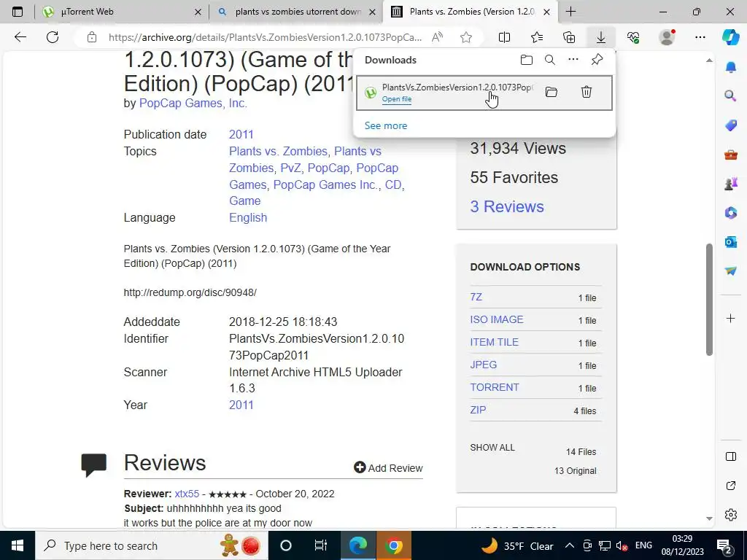This screenshot has width=747, height=560.
Task: Click the page vertical scrollbar thumb
Action: (709, 299)
